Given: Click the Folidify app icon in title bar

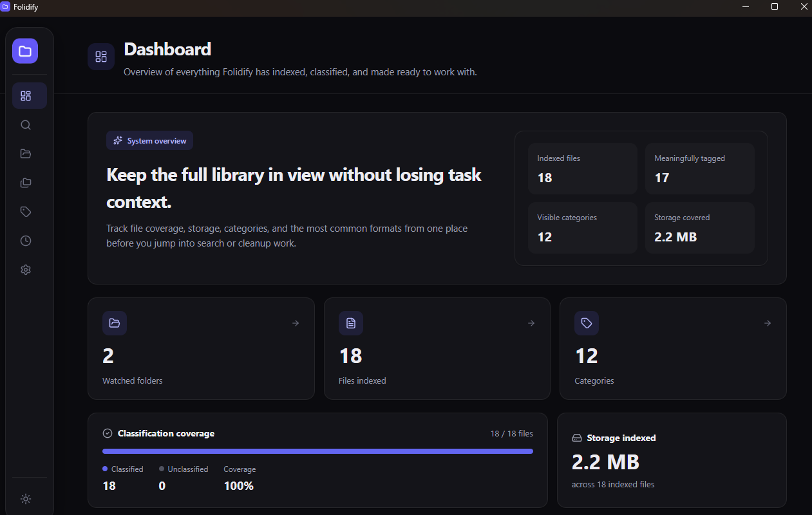Looking at the screenshot, I should tap(5, 7).
